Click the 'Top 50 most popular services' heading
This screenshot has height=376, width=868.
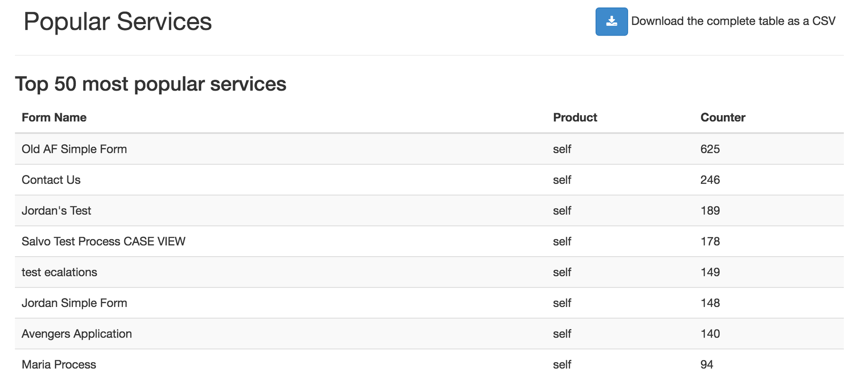click(x=150, y=84)
